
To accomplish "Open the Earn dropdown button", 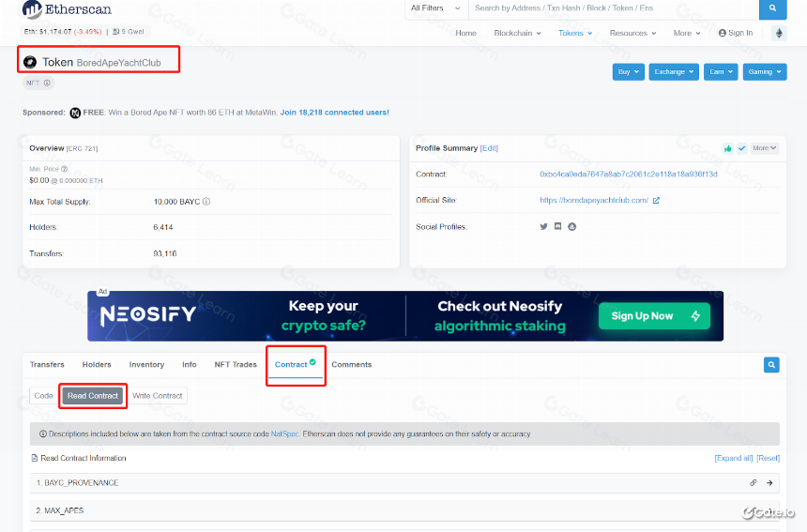I will tap(721, 72).
